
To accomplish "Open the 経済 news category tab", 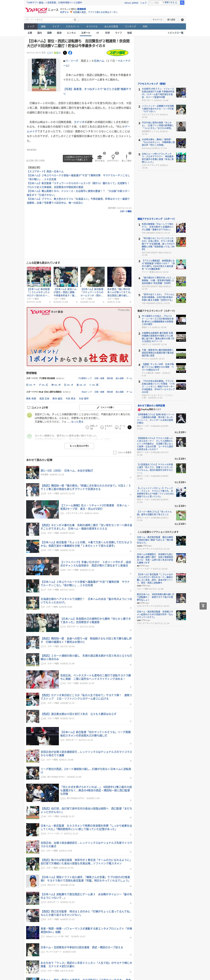I will [x=59, y=33].
